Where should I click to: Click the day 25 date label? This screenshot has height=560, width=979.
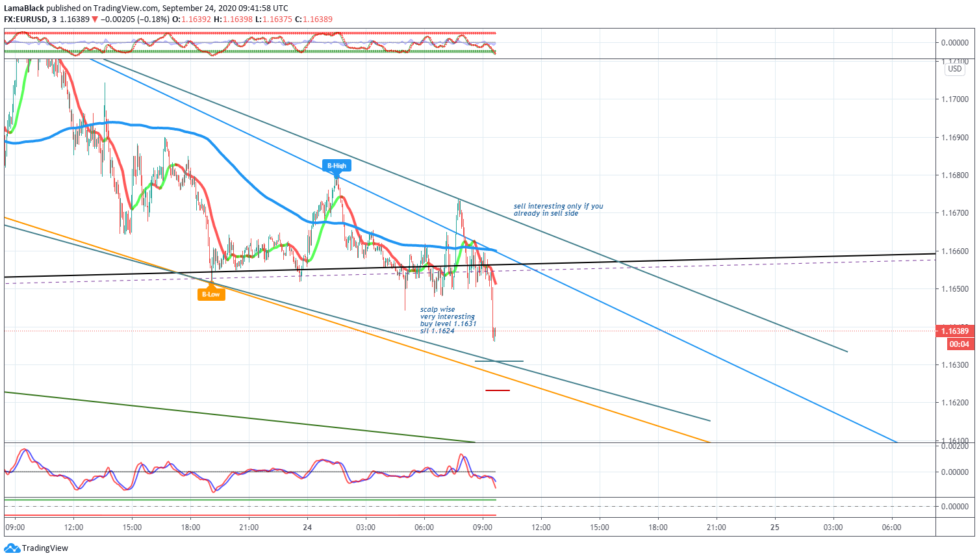[775, 528]
